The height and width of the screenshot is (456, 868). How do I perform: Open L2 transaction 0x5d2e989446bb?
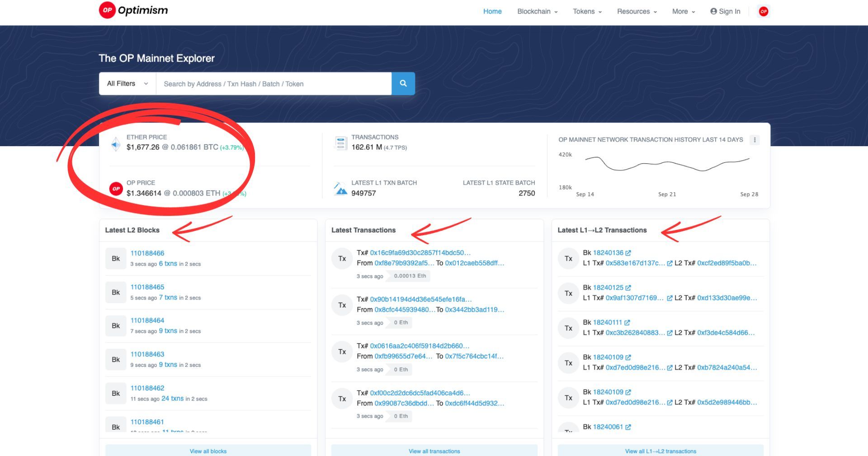727,403
